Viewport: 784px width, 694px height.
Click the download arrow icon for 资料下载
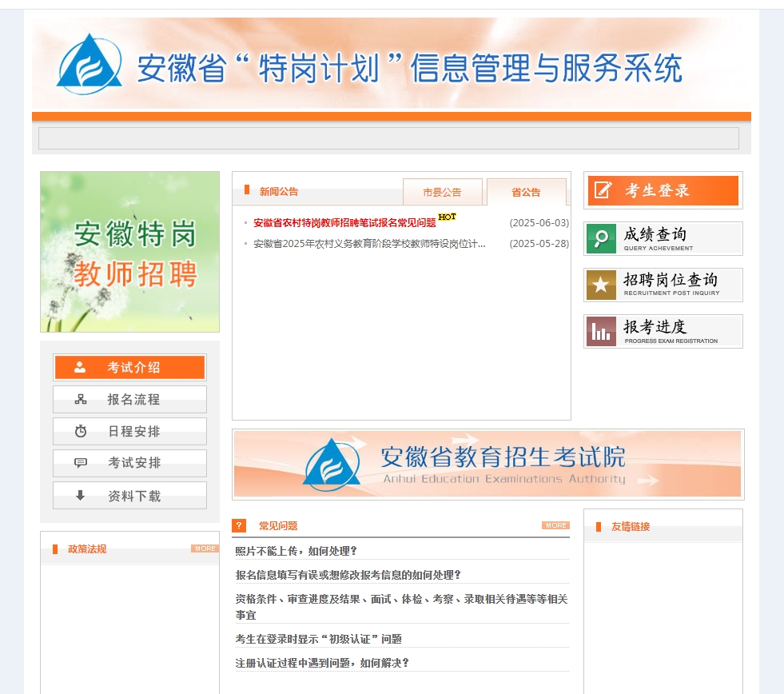(78, 495)
